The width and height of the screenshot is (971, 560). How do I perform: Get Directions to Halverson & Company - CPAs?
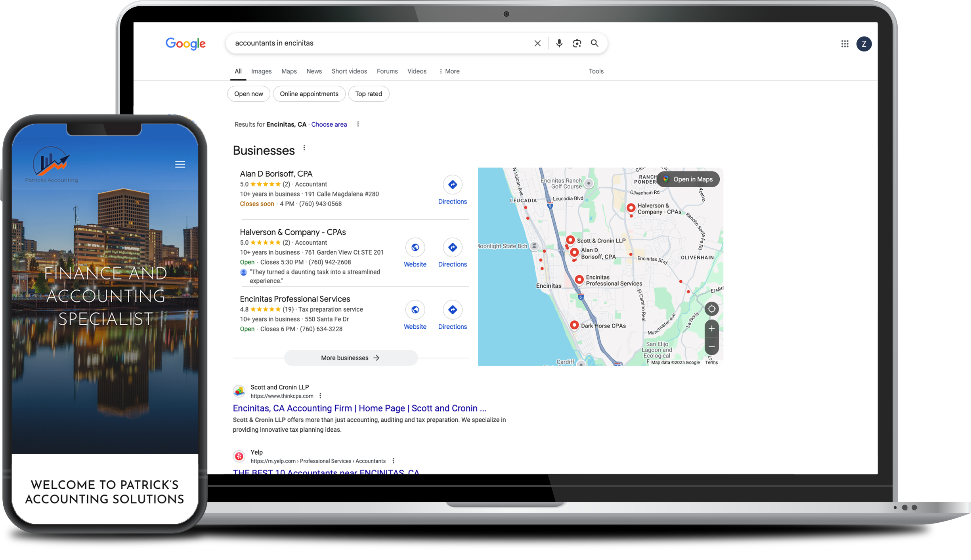coord(453,253)
